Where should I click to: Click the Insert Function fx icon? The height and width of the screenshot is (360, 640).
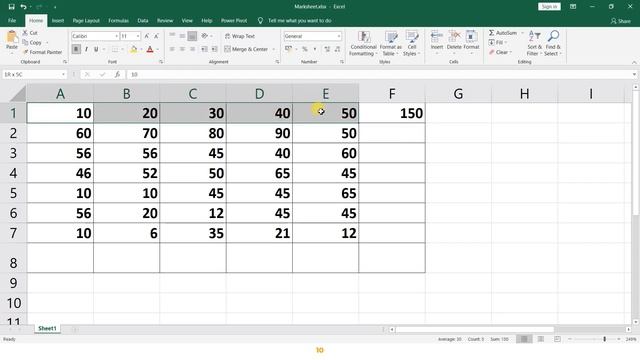[117, 74]
